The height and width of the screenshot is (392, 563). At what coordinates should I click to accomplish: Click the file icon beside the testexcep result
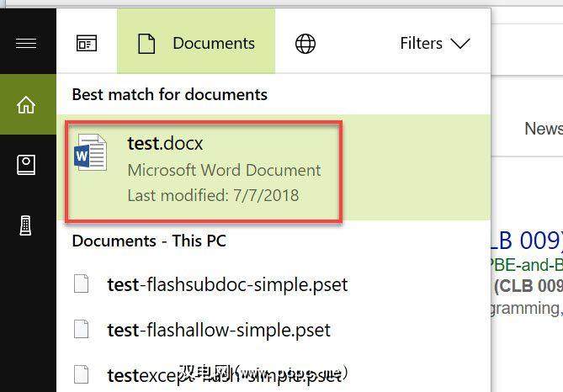pyautogui.click(x=82, y=373)
